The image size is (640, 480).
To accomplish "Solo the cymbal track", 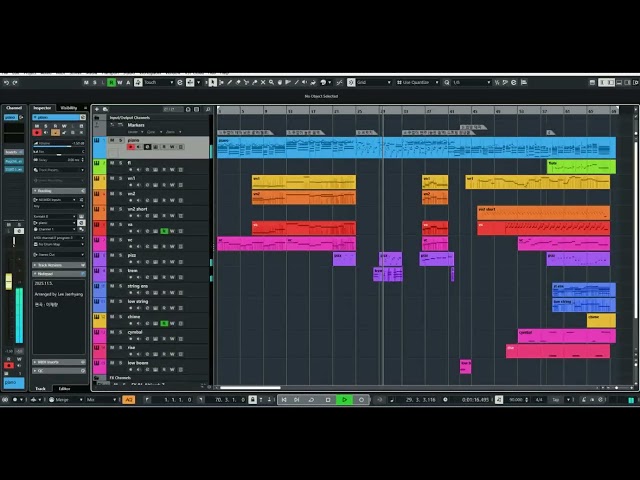I will [120, 332].
